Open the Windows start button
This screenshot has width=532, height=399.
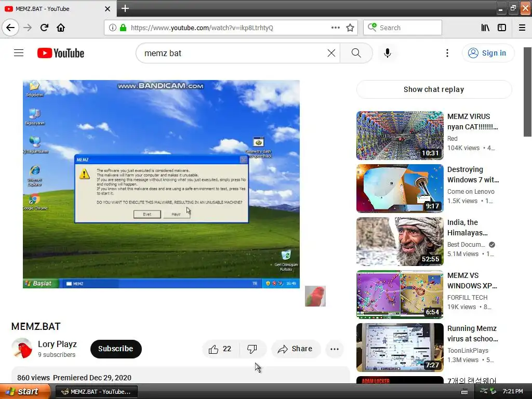[x=25, y=392]
